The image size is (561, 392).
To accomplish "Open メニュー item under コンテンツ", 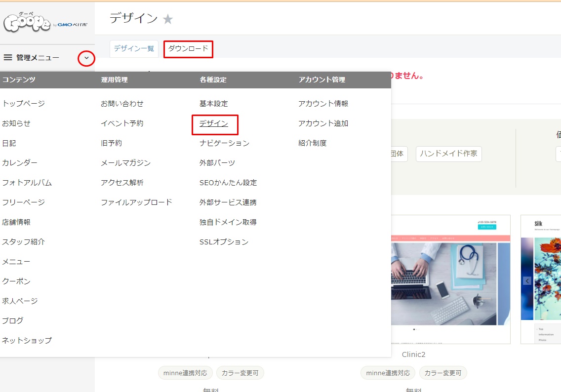I will (x=16, y=262).
